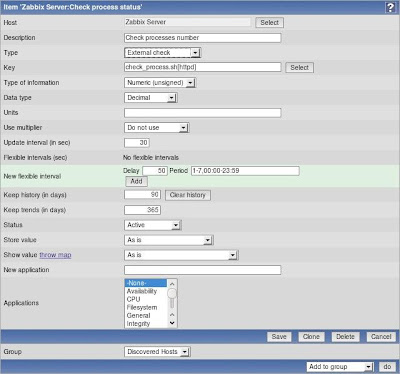Select General in Applications list

(146, 315)
